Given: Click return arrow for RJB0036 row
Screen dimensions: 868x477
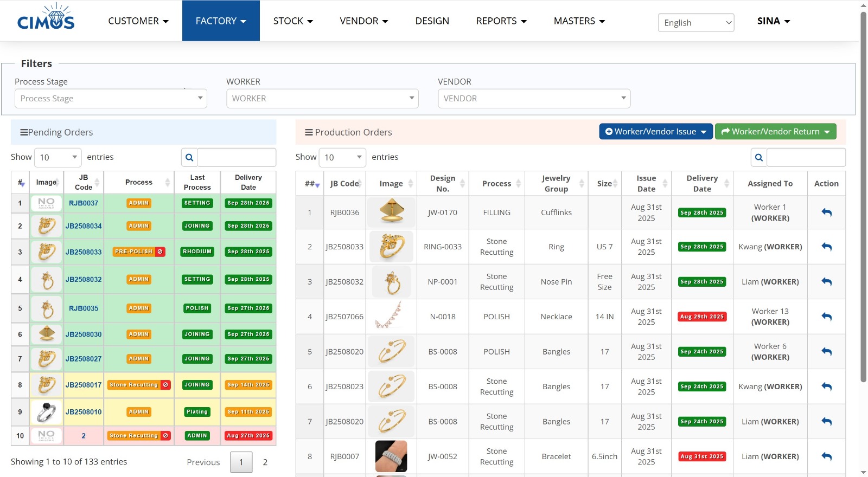Looking at the screenshot, I should pyautogui.click(x=826, y=212).
